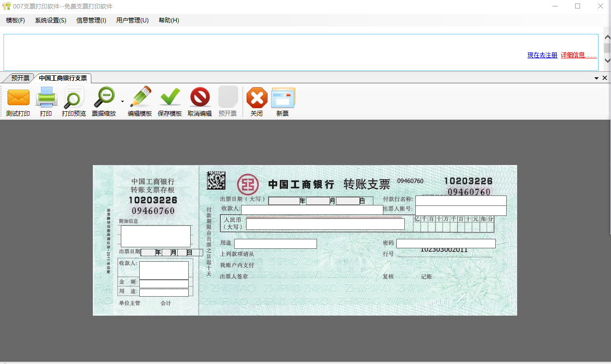Open the 系统设置(S) menu
The height and width of the screenshot is (364, 611).
pyautogui.click(x=50, y=20)
